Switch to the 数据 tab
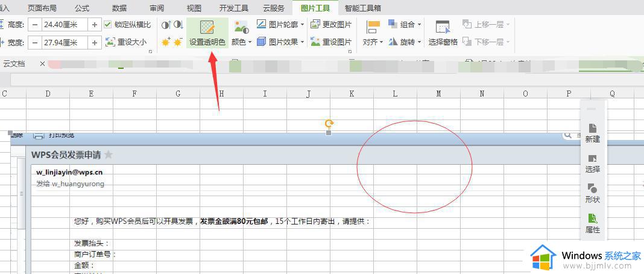The width and height of the screenshot is (644, 274). coord(119,8)
